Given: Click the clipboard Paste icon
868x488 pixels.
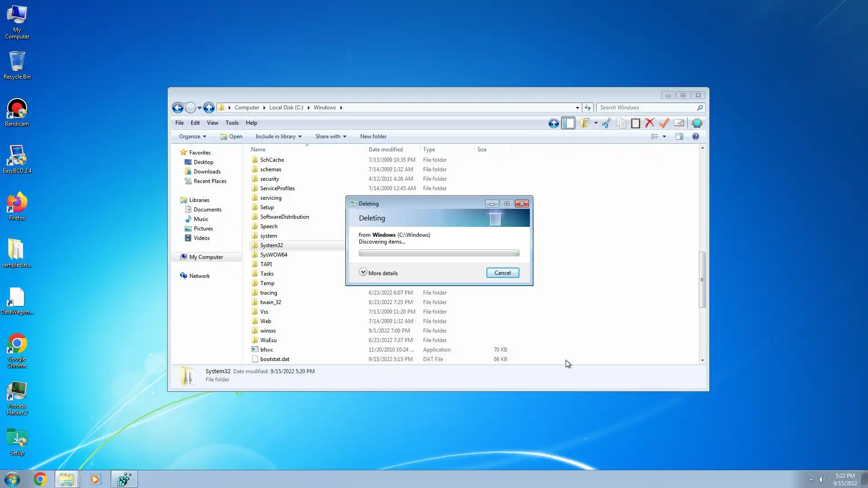Looking at the screenshot, I should coord(635,123).
